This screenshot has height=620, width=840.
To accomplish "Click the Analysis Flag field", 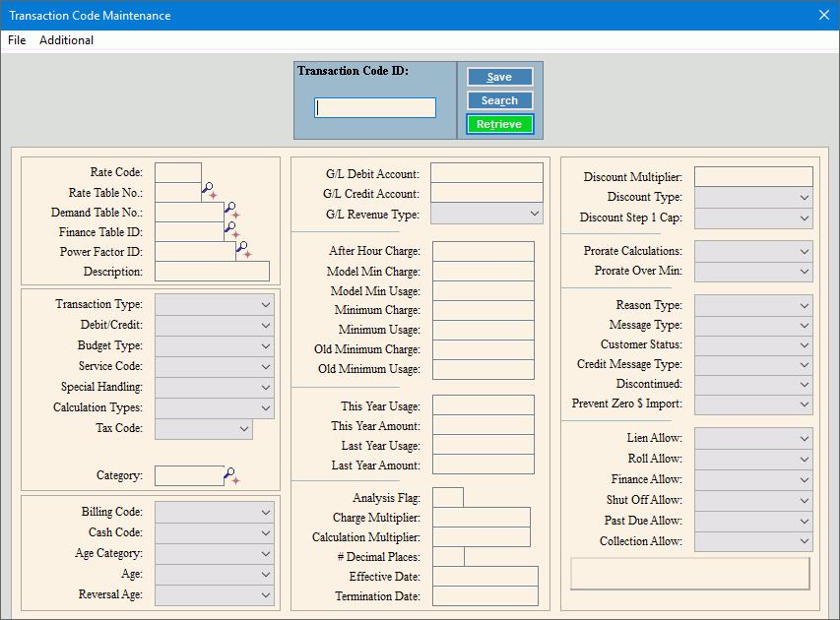I will pyautogui.click(x=448, y=497).
